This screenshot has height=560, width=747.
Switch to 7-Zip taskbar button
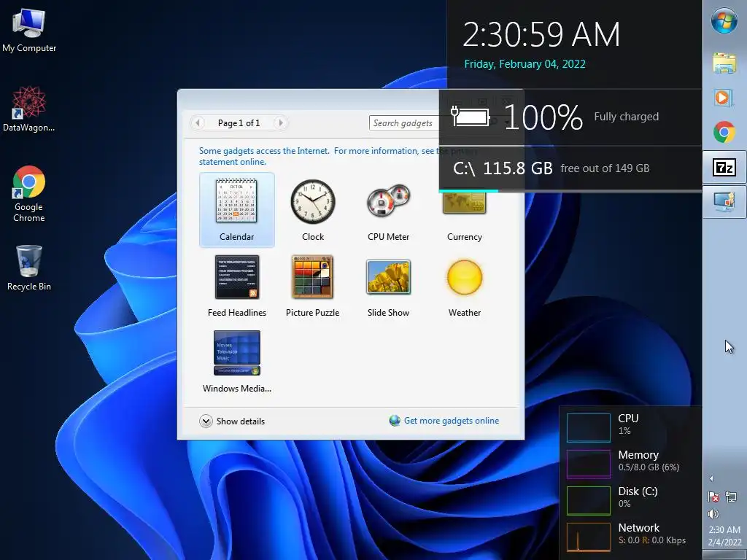pyautogui.click(x=724, y=167)
